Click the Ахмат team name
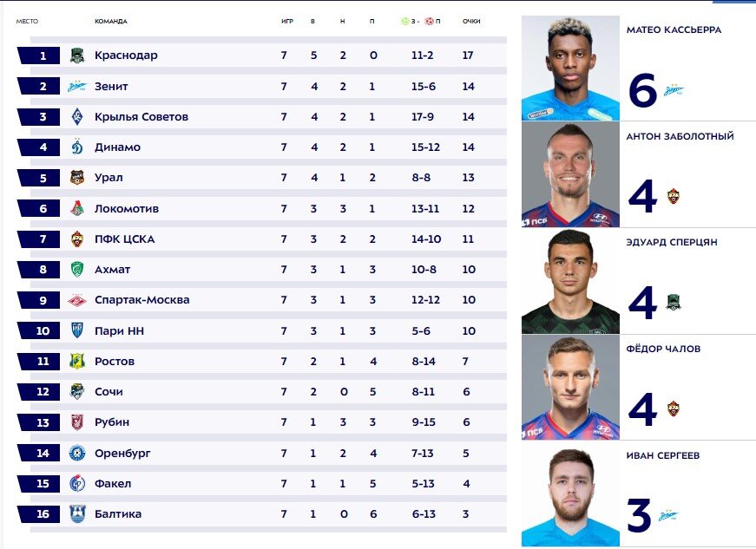Viewport: 756px width, 549px height. tap(112, 270)
